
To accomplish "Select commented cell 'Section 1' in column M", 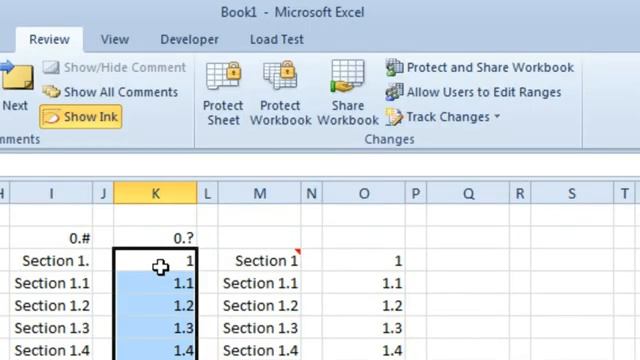I will [x=260, y=260].
